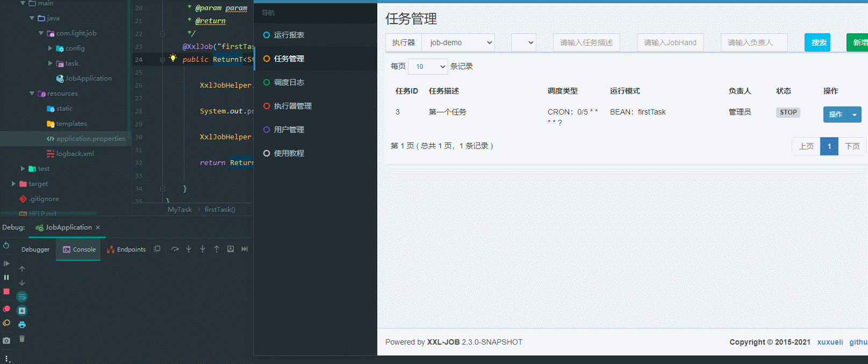Open the xuxueli footer link
Screen dimensions: 868x364
click(830, 342)
